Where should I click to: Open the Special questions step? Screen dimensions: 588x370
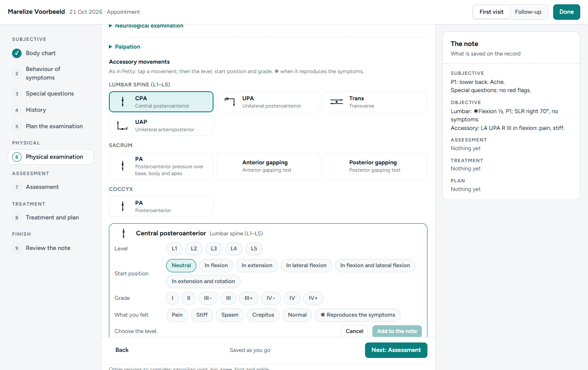pos(51,94)
